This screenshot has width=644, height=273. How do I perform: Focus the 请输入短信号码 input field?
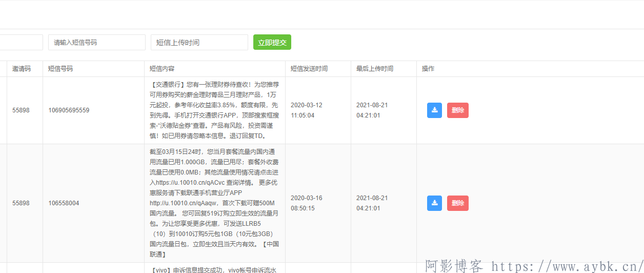97,42
